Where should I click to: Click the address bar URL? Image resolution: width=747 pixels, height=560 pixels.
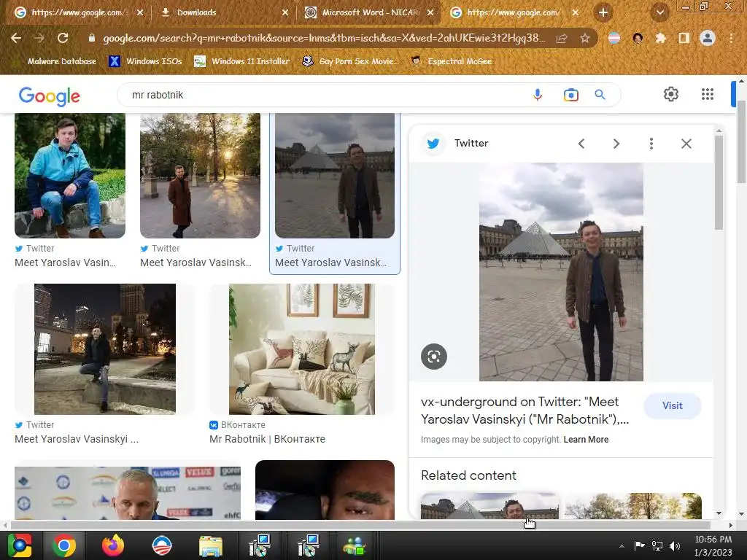[x=324, y=38]
